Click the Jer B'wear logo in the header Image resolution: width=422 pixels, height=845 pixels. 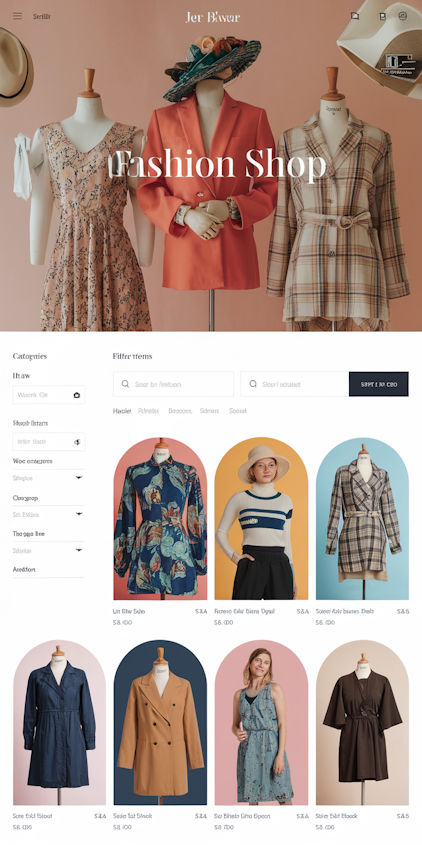pos(212,17)
